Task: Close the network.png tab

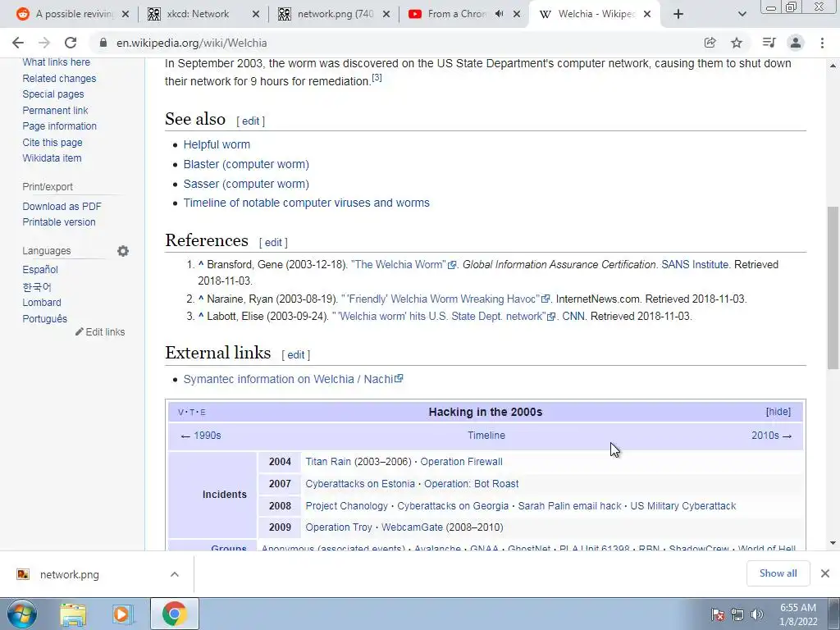Action: point(386,14)
